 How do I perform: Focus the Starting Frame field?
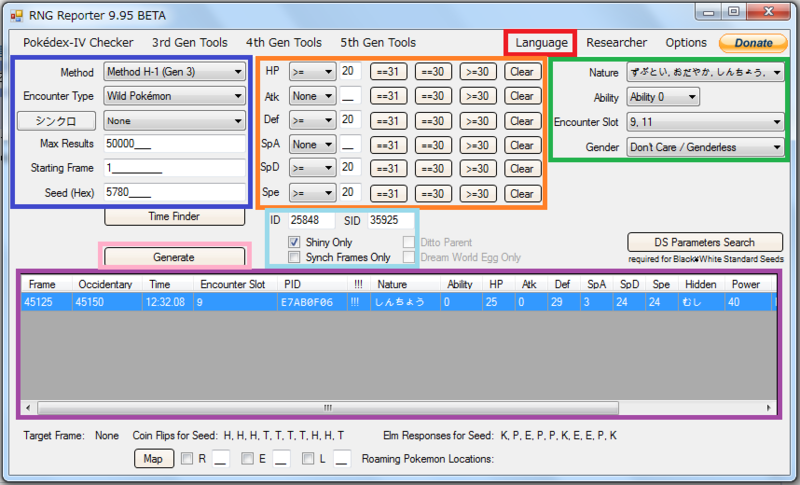(174, 168)
